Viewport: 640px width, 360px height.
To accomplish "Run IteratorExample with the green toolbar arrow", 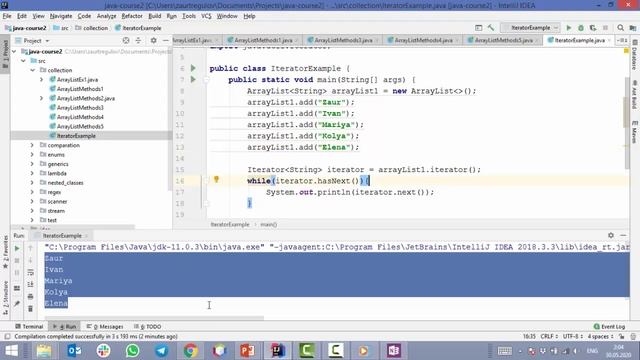I will (569, 28).
